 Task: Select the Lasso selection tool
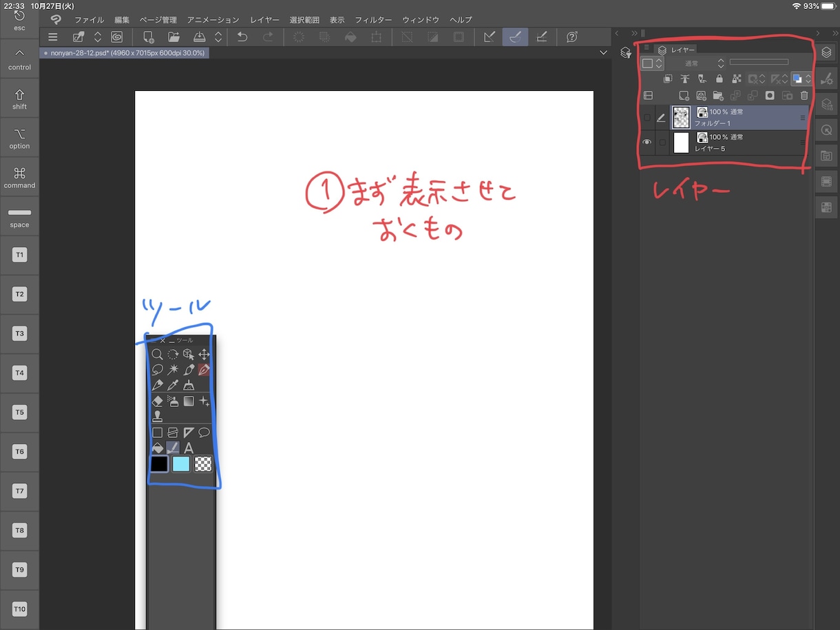pyautogui.click(x=158, y=370)
